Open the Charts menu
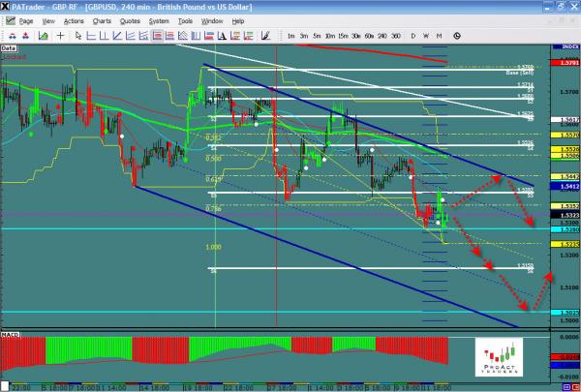This screenshot has height=392, width=581. click(x=102, y=19)
